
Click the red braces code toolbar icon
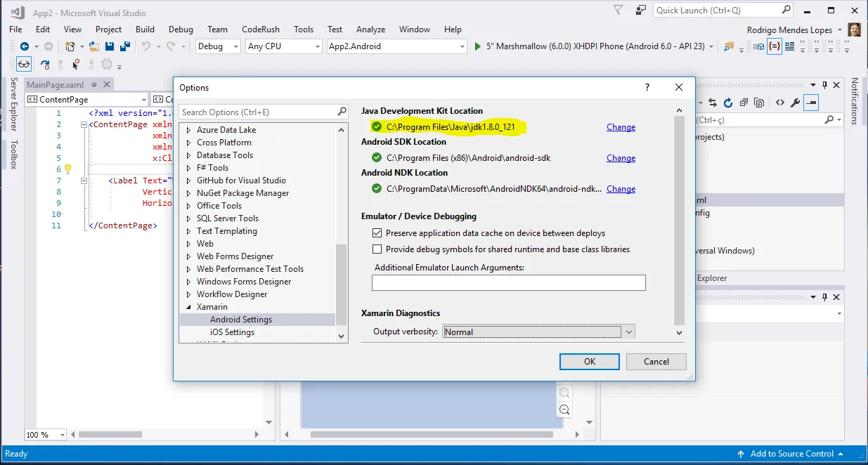click(774, 46)
